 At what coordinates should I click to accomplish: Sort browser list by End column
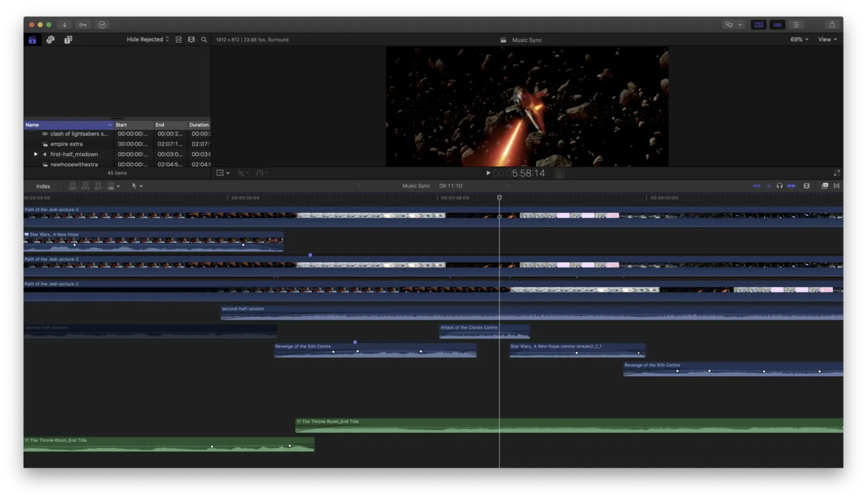(x=170, y=125)
